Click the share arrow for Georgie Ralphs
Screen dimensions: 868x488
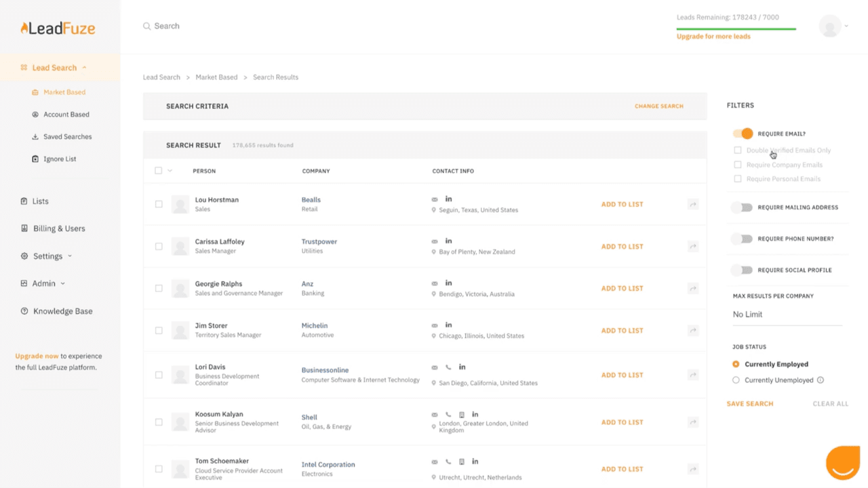coord(693,288)
